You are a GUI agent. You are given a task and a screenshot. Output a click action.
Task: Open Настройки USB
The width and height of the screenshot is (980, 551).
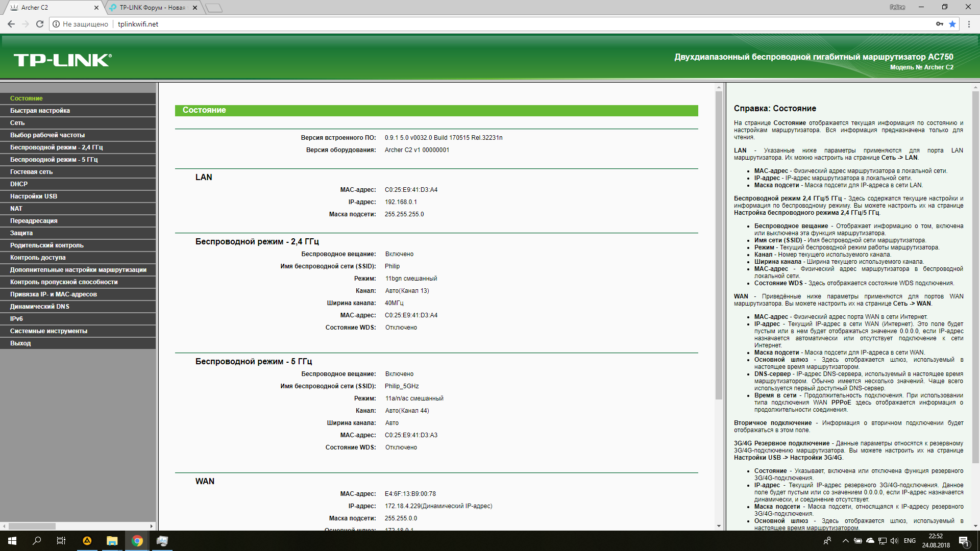[x=78, y=196]
